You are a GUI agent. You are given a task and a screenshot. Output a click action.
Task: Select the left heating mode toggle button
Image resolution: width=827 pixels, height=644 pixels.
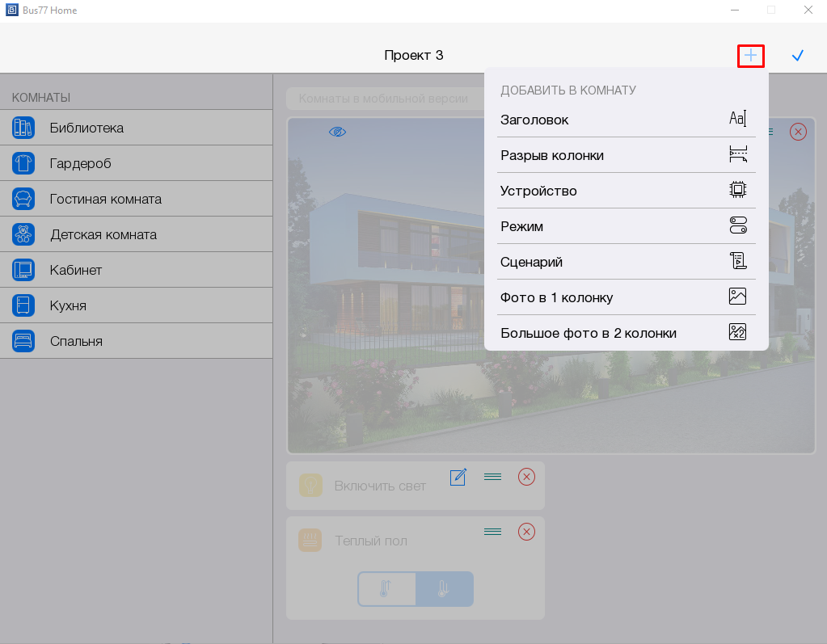tap(386, 589)
